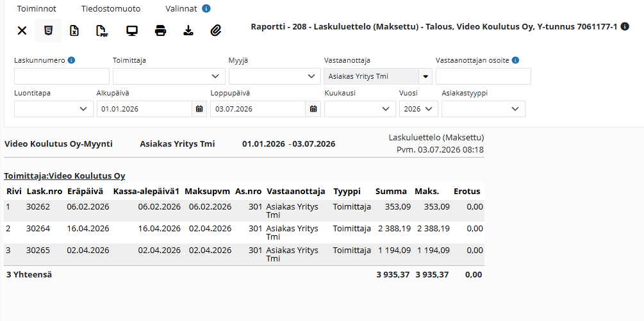The height and width of the screenshot is (321, 644).
Task: Open info icon after report title Y-tunnus
Action: tap(625, 27)
